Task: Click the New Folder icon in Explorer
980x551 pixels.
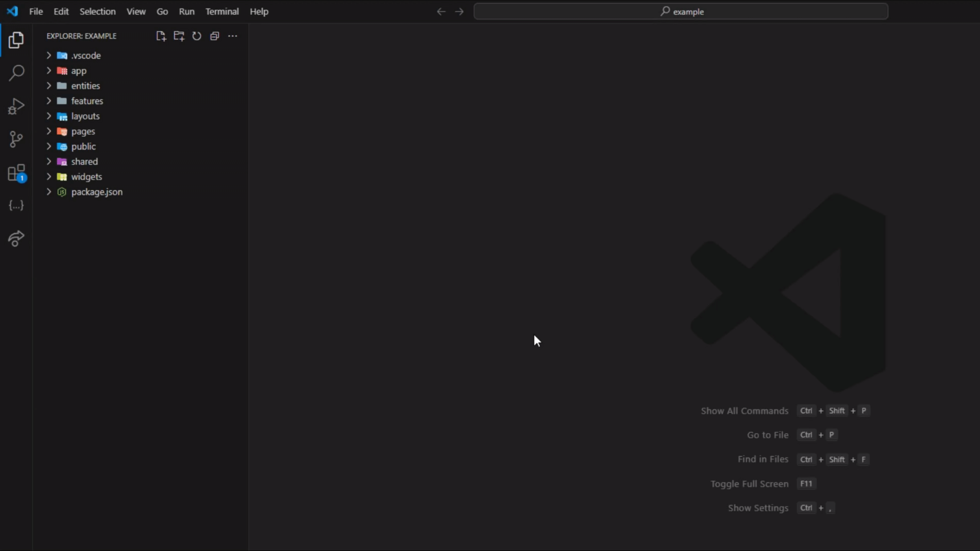Action: (179, 36)
